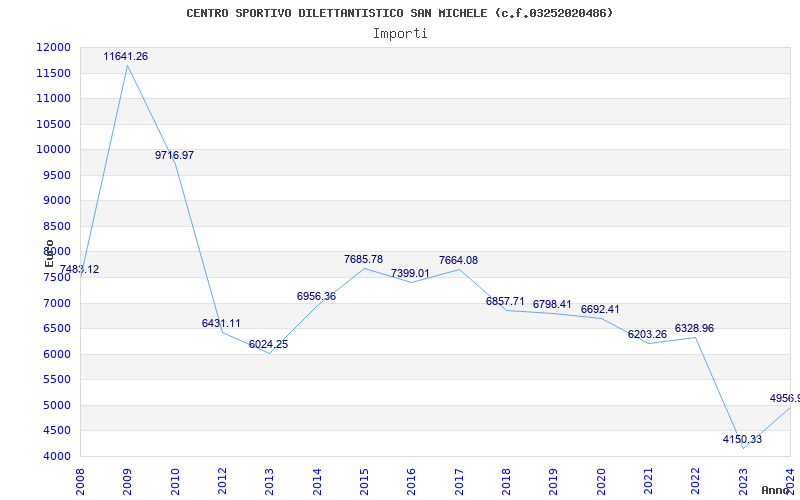
Task: Click the 4000 y-axis tick
Action: (56, 457)
